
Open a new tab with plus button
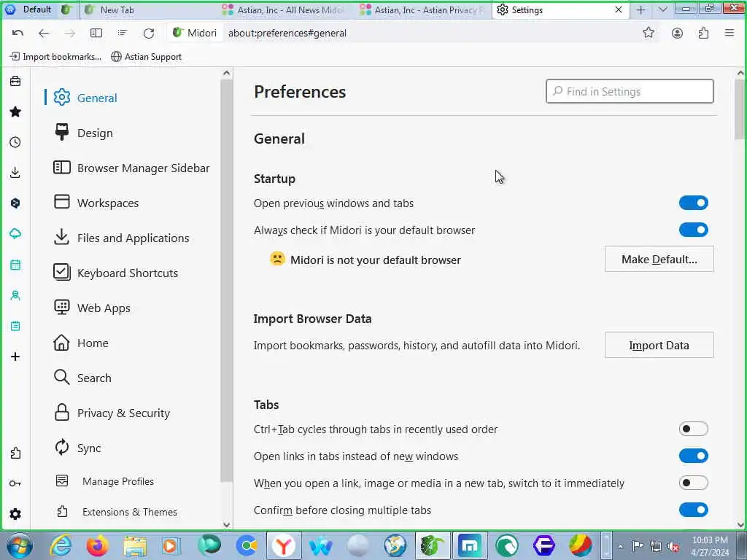tap(640, 9)
